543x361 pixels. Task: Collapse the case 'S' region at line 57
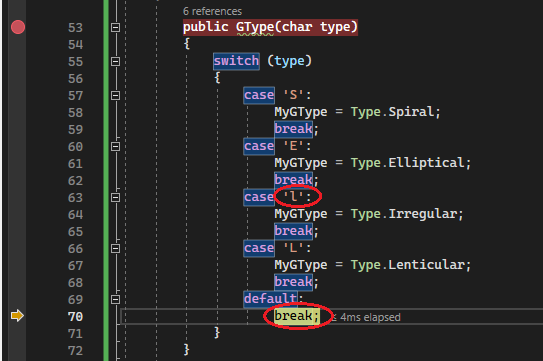pyautogui.click(x=115, y=95)
